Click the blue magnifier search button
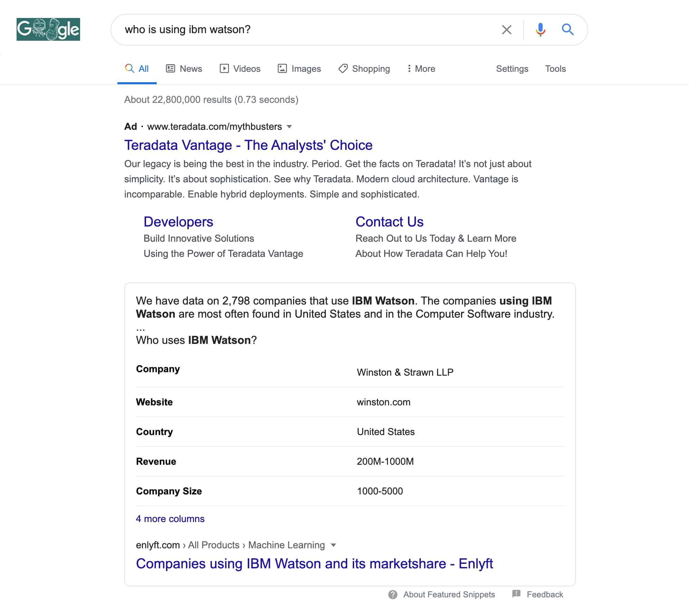Image resolution: width=689 pixels, height=616 pixels. click(567, 30)
